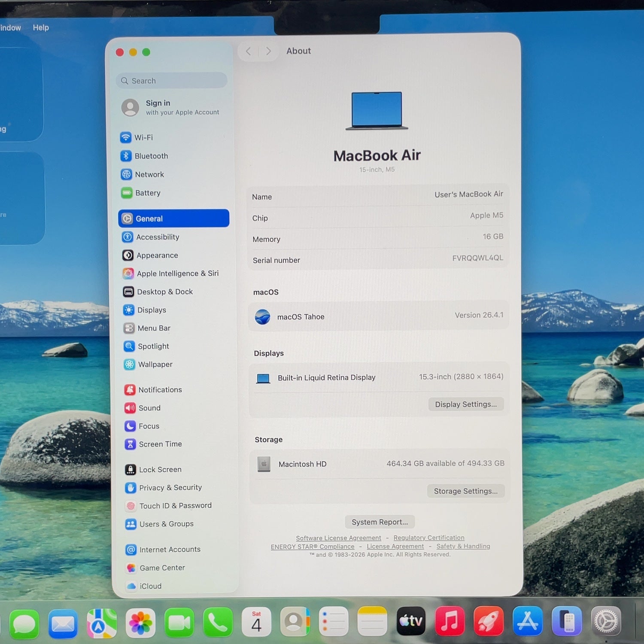Open App Store in the Dock
The height and width of the screenshot is (644, 644).
point(528,621)
